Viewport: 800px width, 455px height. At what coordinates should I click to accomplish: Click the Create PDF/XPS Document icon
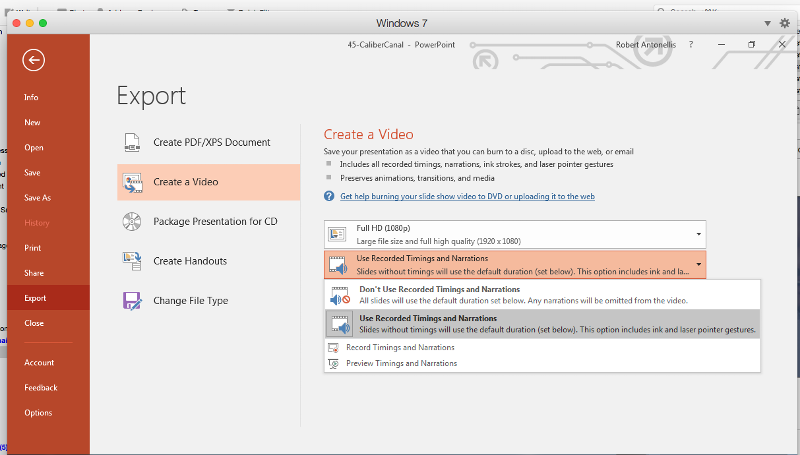tap(132, 142)
